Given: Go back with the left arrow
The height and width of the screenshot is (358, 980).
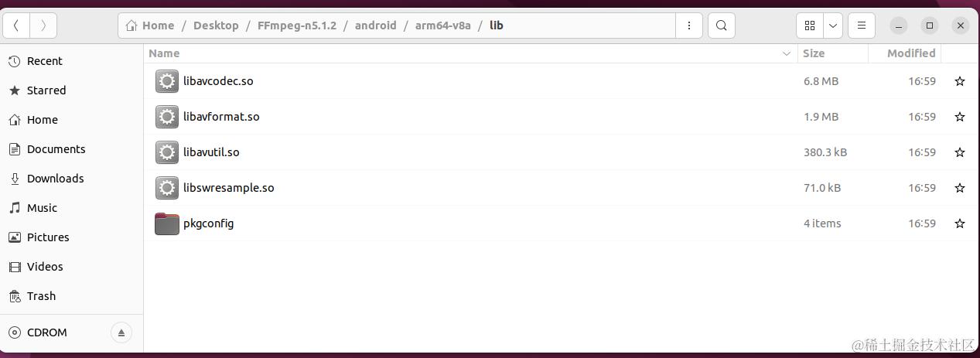Looking at the screenshot, I should 16,26.
